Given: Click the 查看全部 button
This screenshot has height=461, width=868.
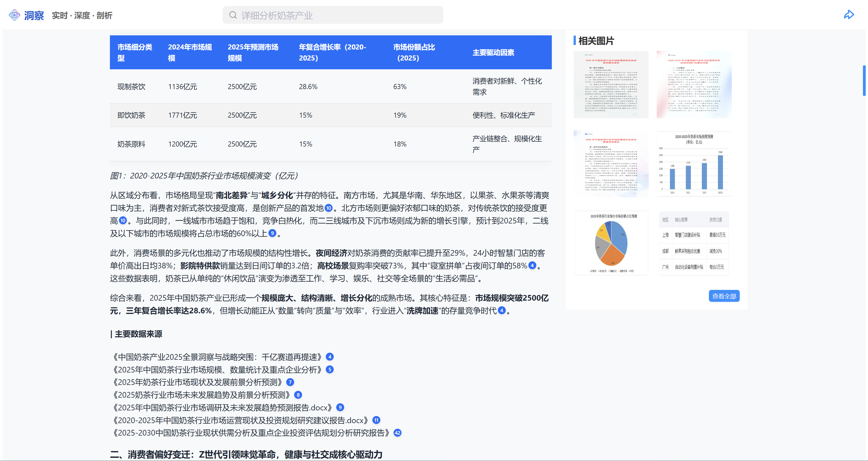Looking at the screenshot, I should click(724, 296).
